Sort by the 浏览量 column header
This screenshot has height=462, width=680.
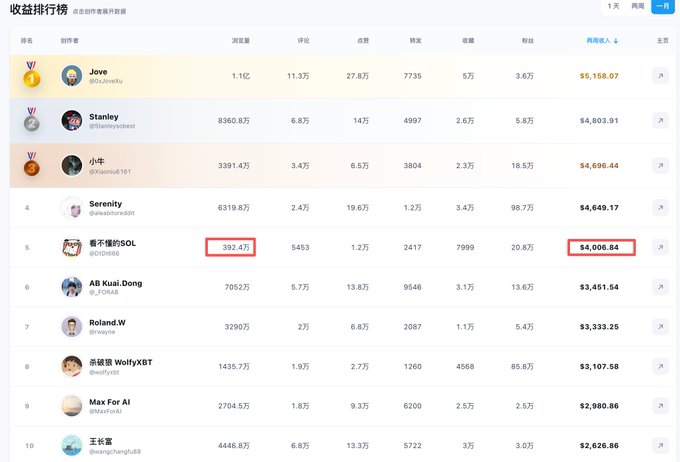241,41
